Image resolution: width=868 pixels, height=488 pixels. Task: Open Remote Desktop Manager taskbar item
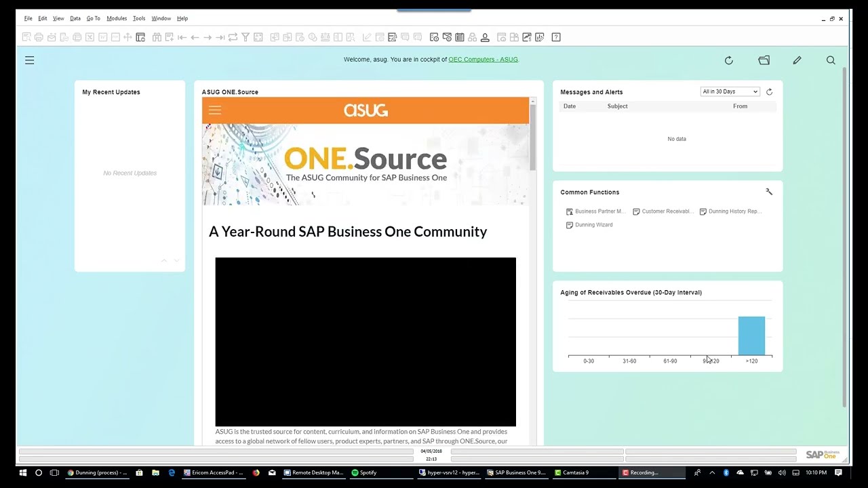(x=313, y=472)
